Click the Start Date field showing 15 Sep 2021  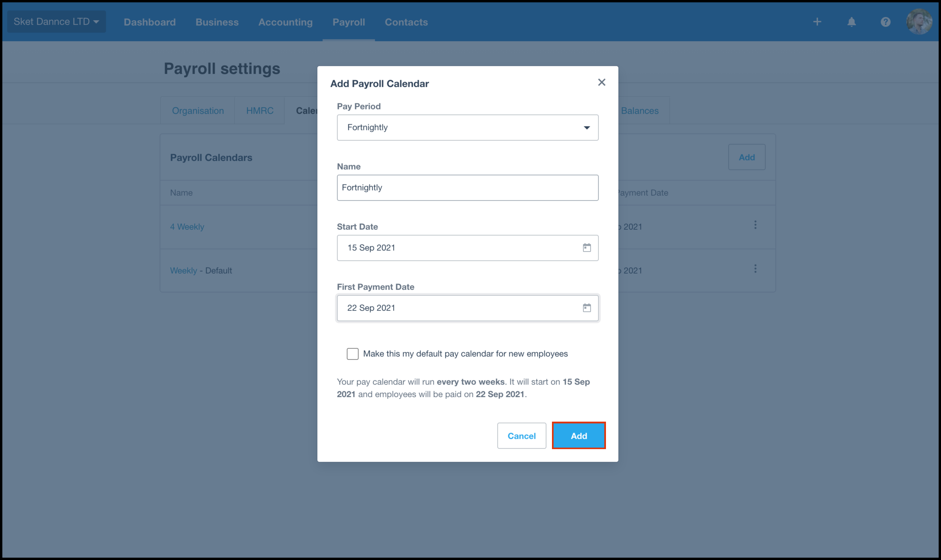pyautogui.click(x=468, y=248)
